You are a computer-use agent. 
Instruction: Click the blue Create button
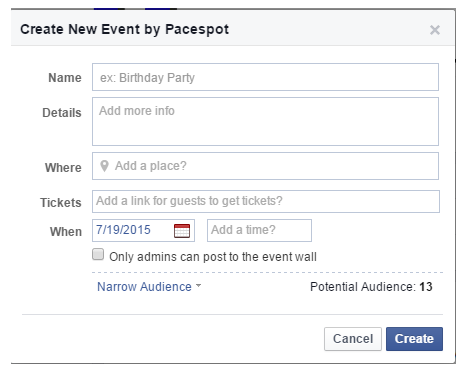tap(414, 339)
